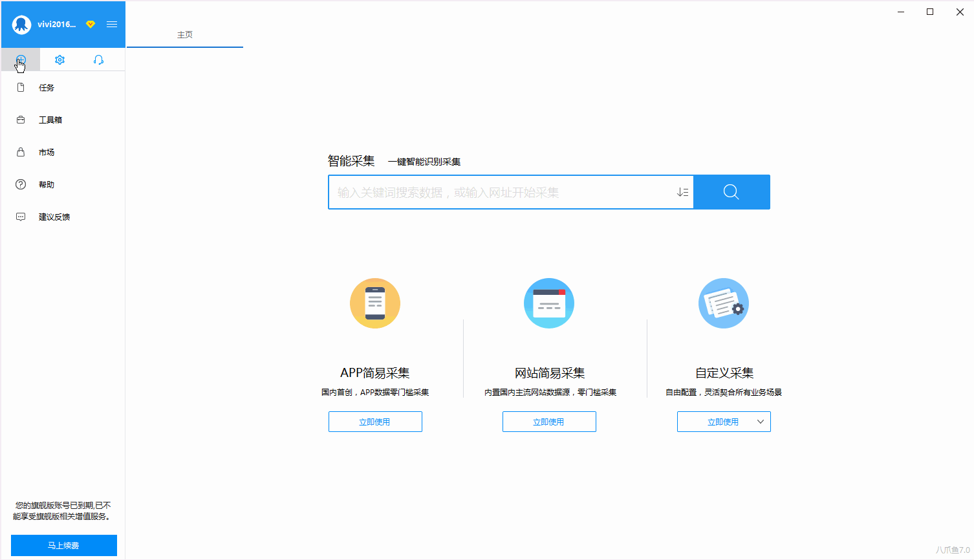This screenshot has width=974, height=560.
Task: Click the question mark icon beside 帮助
Action: pyautogui.click(x=21, y=184)
